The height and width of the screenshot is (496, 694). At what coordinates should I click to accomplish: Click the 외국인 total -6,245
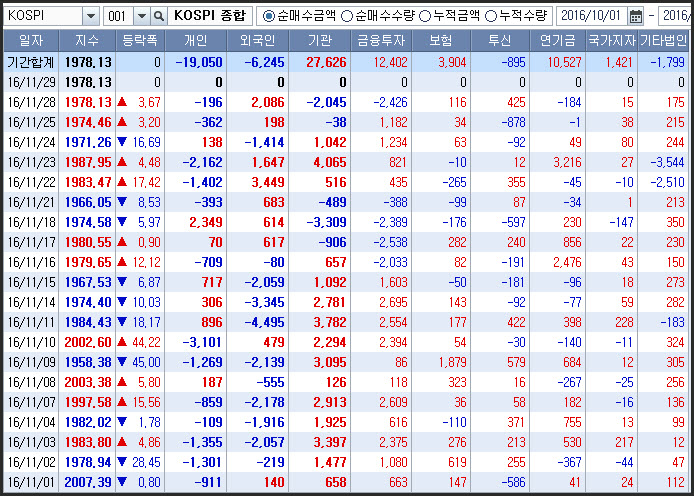(x=264, y=62)
